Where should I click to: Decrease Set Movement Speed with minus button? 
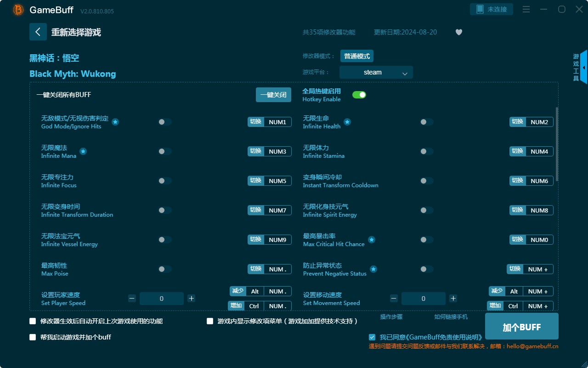[394, 299]
